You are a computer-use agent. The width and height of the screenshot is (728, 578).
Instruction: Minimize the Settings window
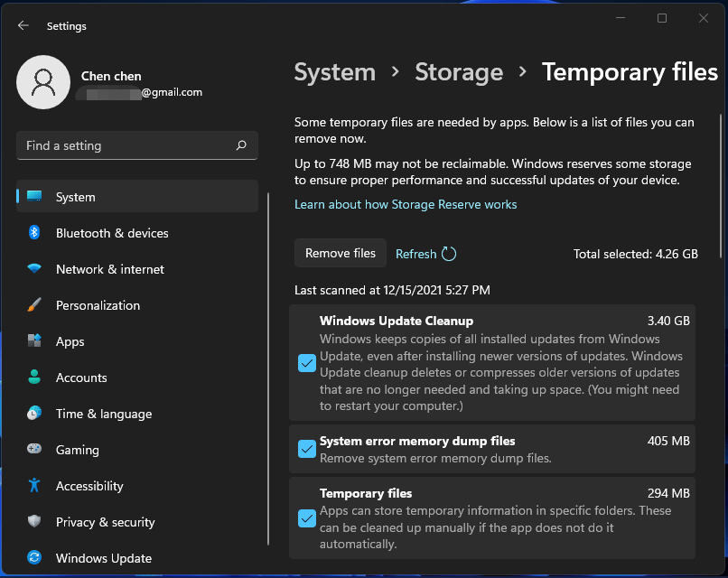[x=621, y=18]
